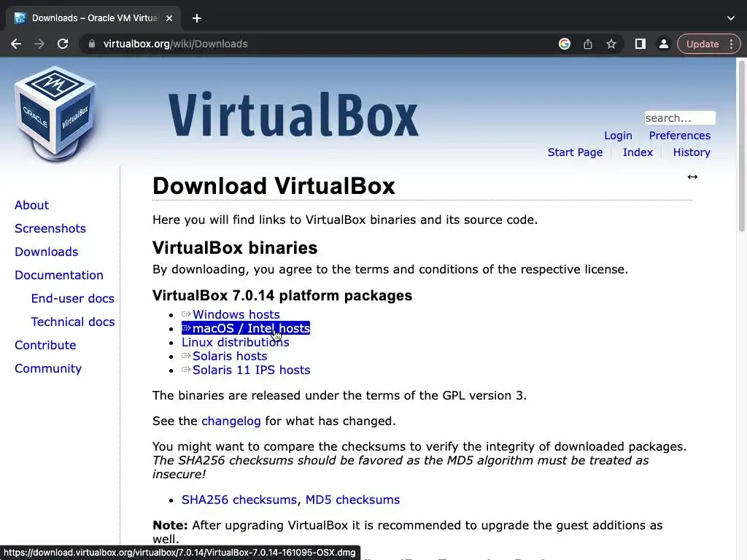Open the Login link
Image resolution: width=747 pixels, height=560 pixels.
pyautogui.click(x=618, y=136)
